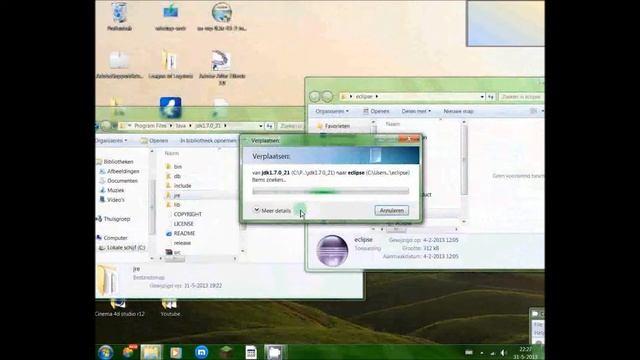Click the refresh button in jdk address bar

(x=269, y=126)
